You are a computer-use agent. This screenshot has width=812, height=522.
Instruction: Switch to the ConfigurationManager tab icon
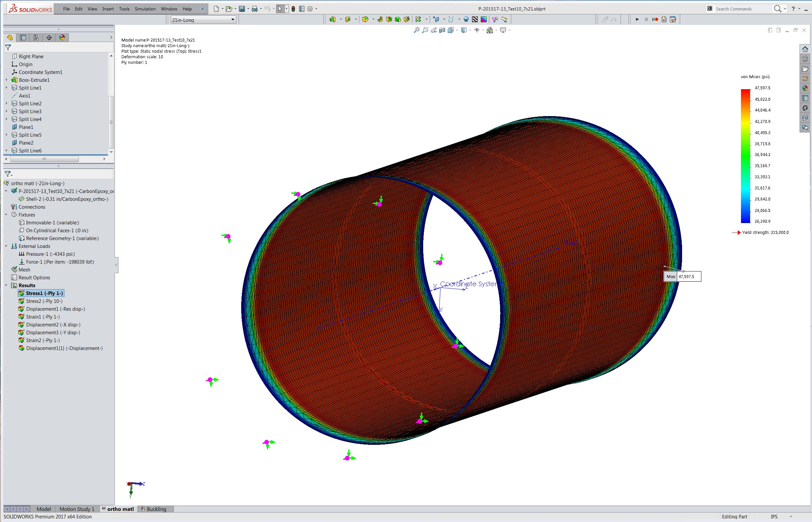point(36,38)
